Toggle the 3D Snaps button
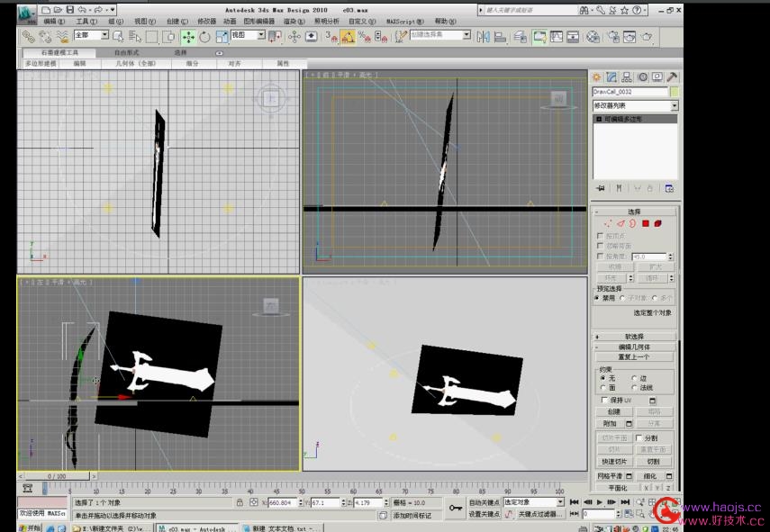Image resolution: width=770 pixels, height=532 pixels. 331,37
